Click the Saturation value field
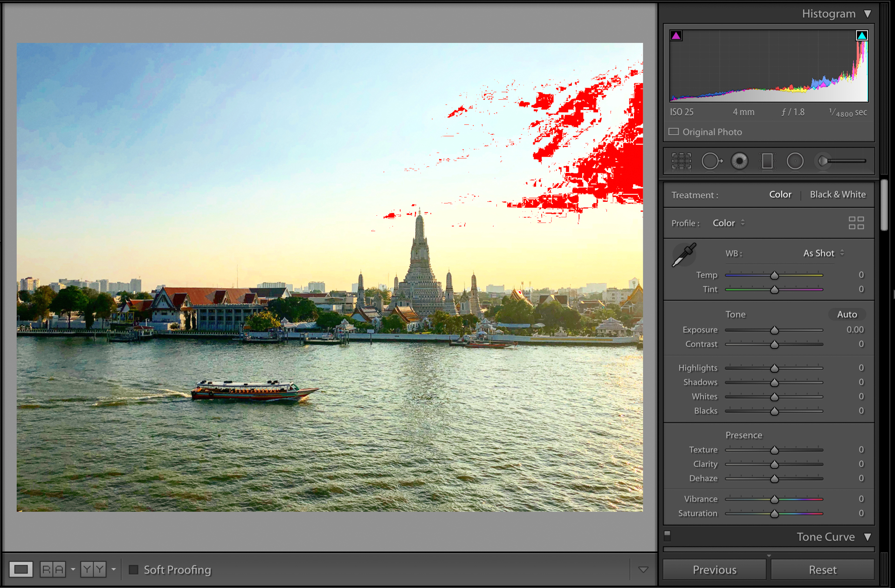 tap(861, 513)
